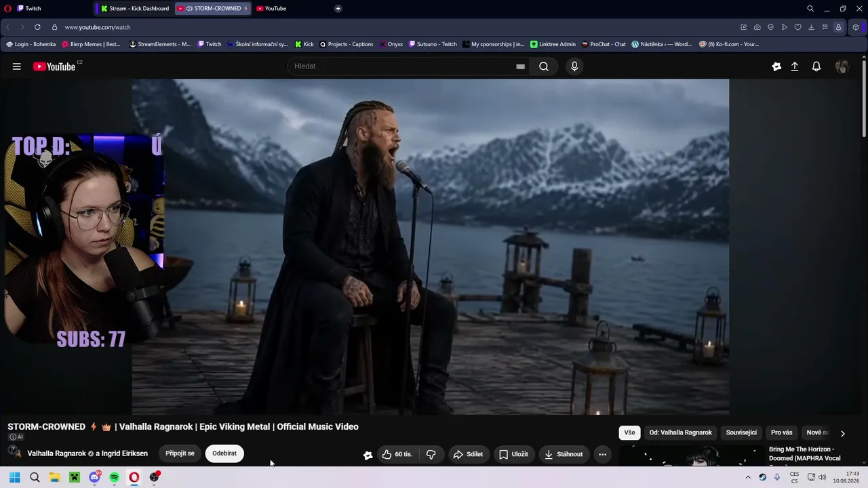
Task: Open the Projects - Captions bookmark
Action: pyautogui.click(x=347, y=44)
